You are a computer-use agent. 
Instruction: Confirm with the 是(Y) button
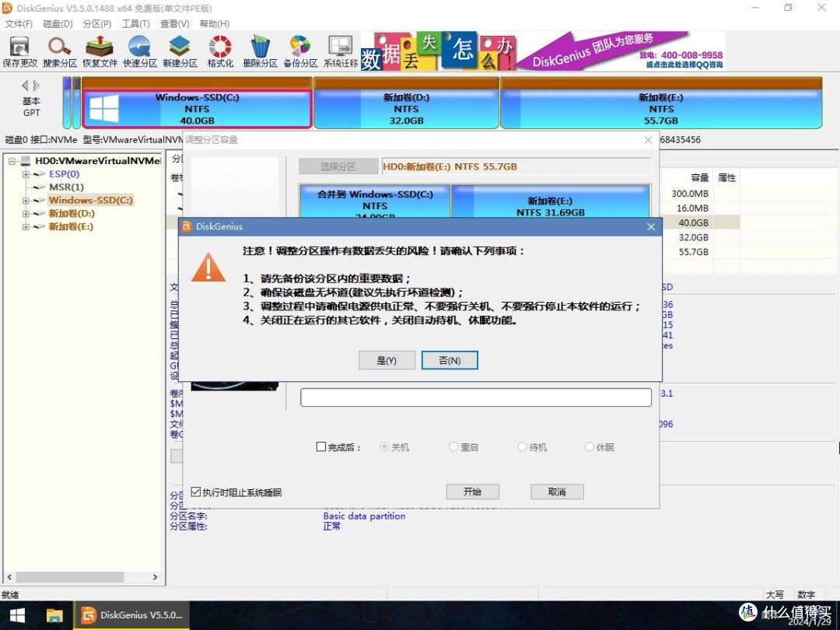pyautogui.click(x=387, y=361)
